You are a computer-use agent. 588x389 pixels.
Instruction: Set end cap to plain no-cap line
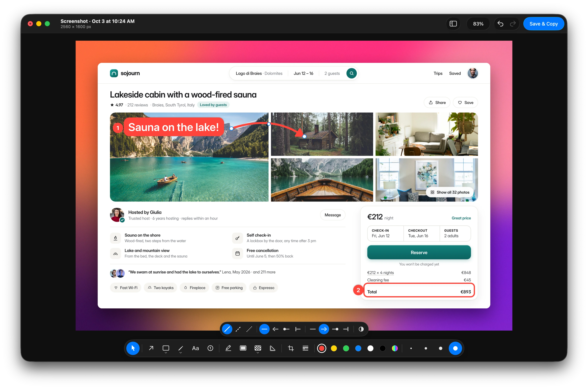(313, 329)
